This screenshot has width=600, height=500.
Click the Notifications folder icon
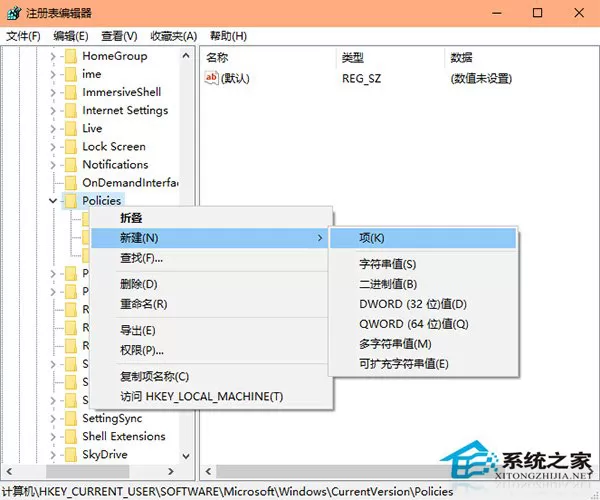71,165
